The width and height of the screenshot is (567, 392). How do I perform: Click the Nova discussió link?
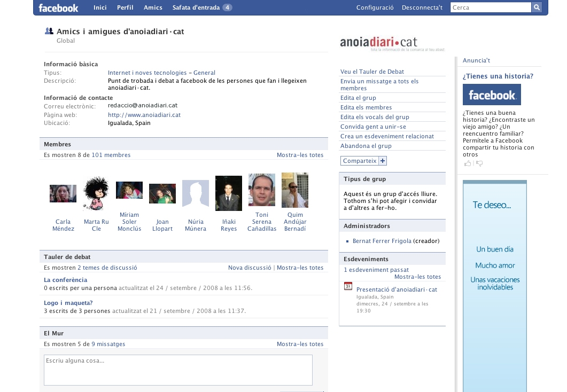(250, 268)
